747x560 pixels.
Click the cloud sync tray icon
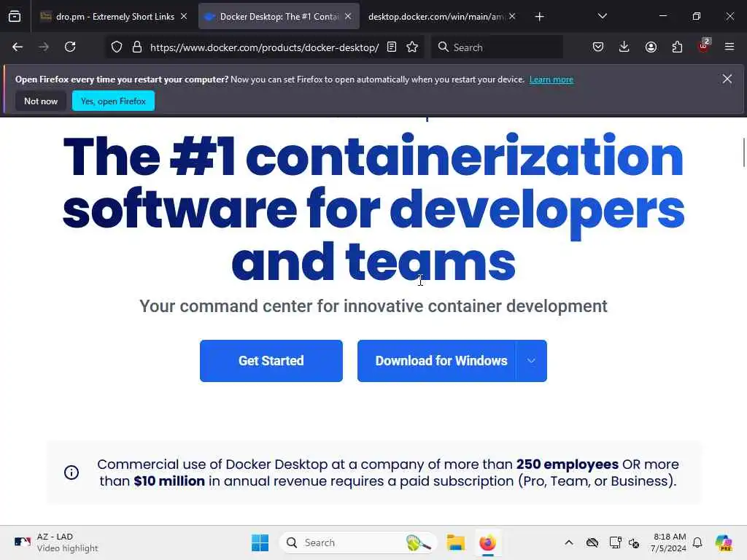pyautogui.click(x=592, y=542)
